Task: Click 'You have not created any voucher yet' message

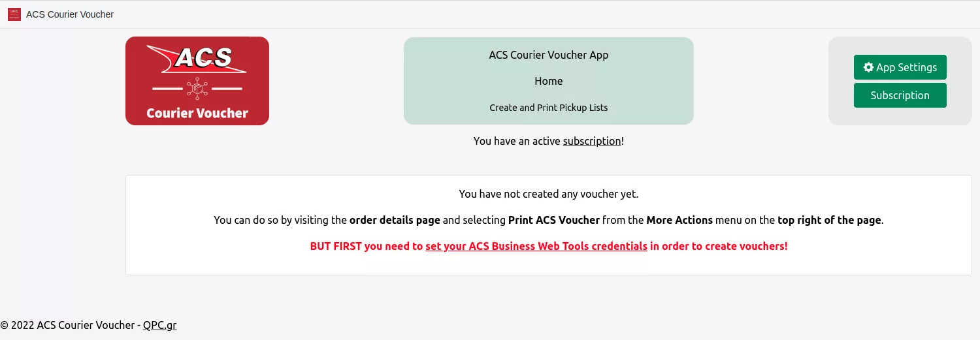Action: 549,194
